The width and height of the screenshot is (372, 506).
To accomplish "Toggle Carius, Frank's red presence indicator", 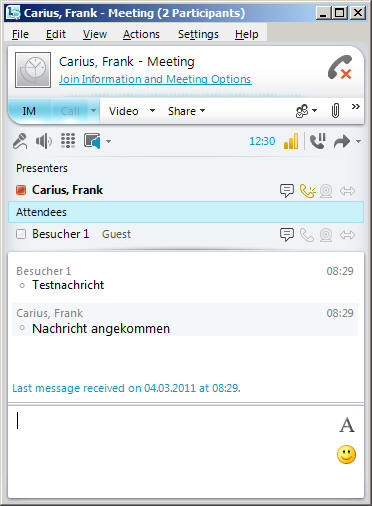I will [x=21, y=190].
